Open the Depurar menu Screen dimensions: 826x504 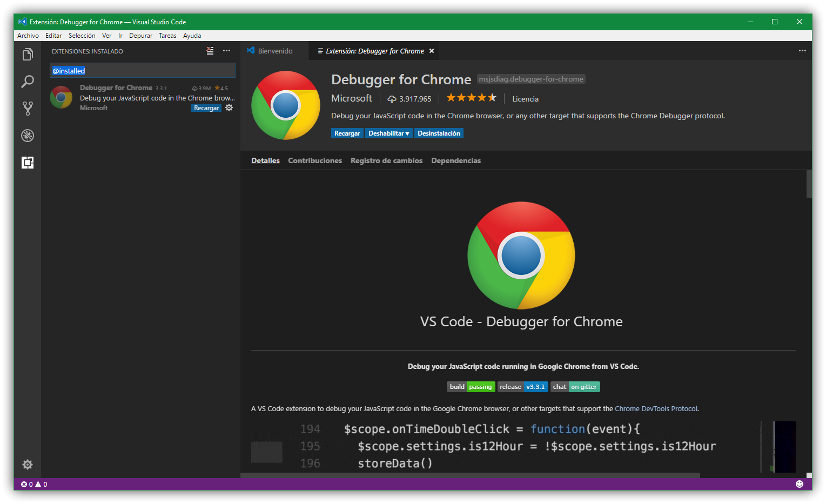(x=140, y=36)
